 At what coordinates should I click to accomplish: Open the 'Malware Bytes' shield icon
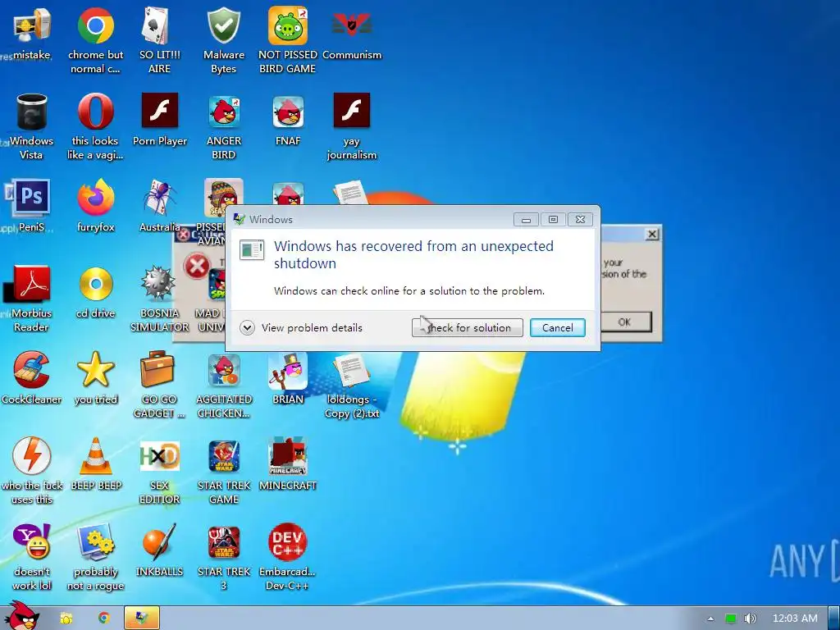pos(224,25)
